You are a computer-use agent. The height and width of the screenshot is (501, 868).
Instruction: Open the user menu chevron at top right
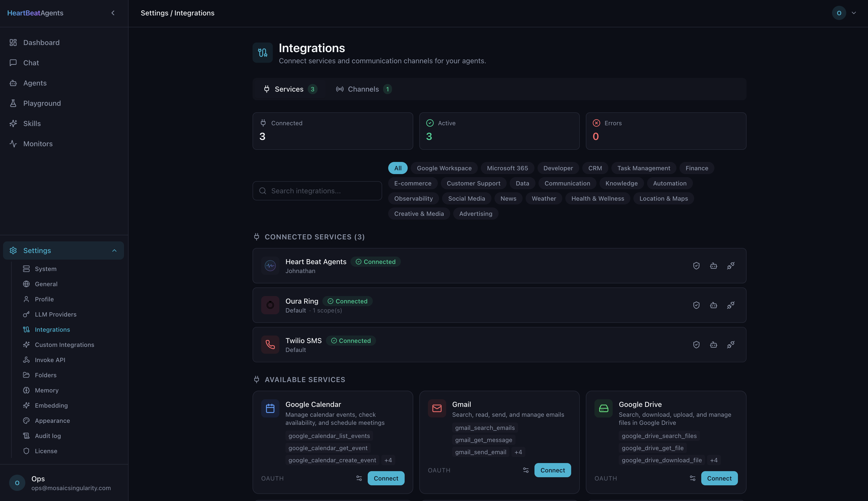tap(854, 13)
